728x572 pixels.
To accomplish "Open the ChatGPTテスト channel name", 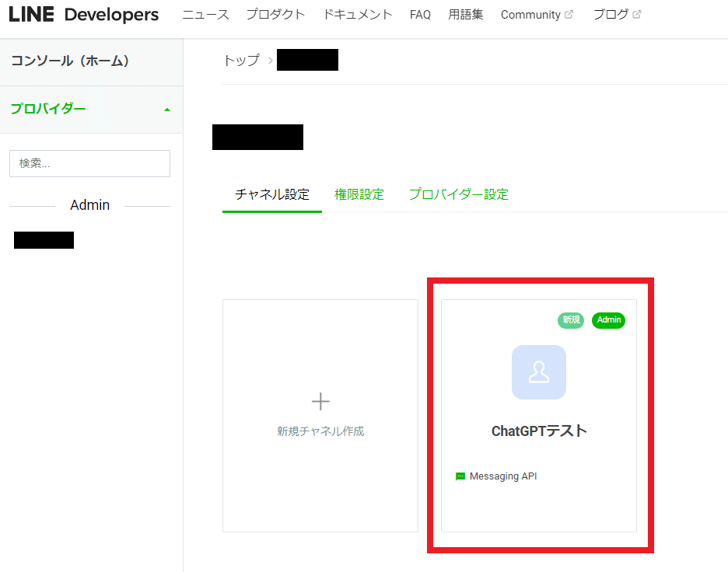I will (538, 431).
